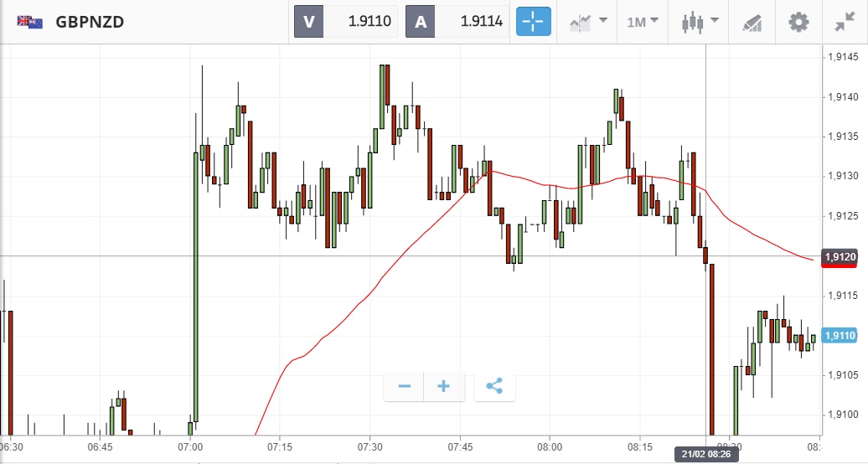Select the drawing tools icon
Screen dimensions: 868x464
pos(752,22)
